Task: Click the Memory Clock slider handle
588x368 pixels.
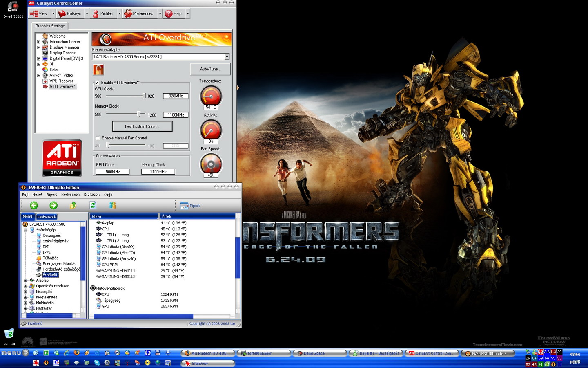Action: tap(139, 114)
